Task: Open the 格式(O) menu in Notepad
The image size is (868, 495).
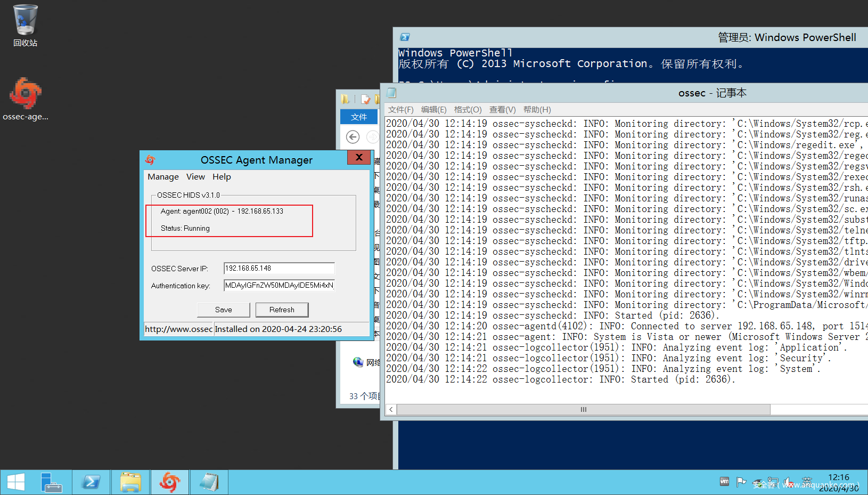Action: 468,110
